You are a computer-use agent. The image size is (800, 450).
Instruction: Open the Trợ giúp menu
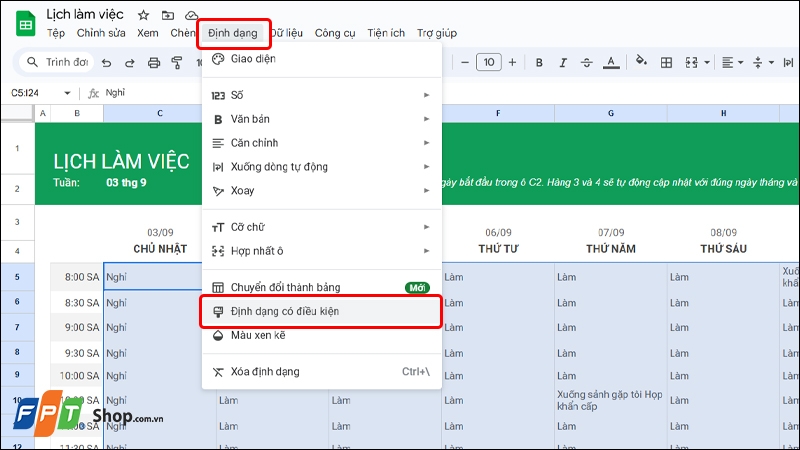tap(437, 33)
